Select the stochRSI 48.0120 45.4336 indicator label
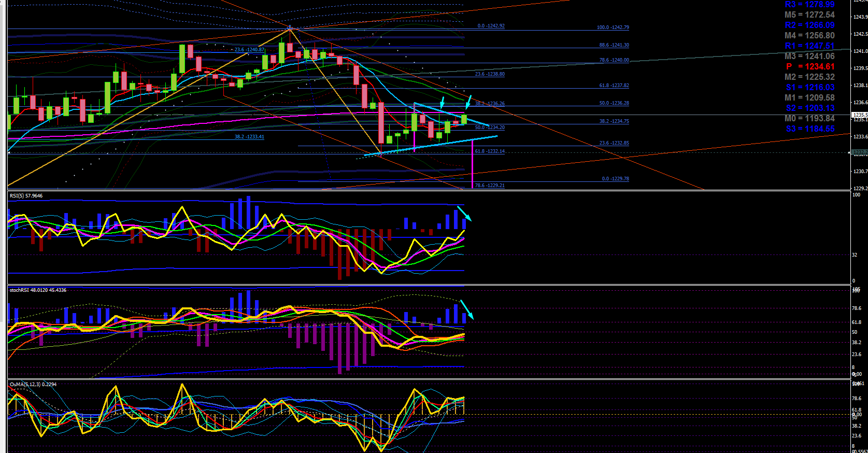The image size is (868, 453). click(x=38, y=290)
